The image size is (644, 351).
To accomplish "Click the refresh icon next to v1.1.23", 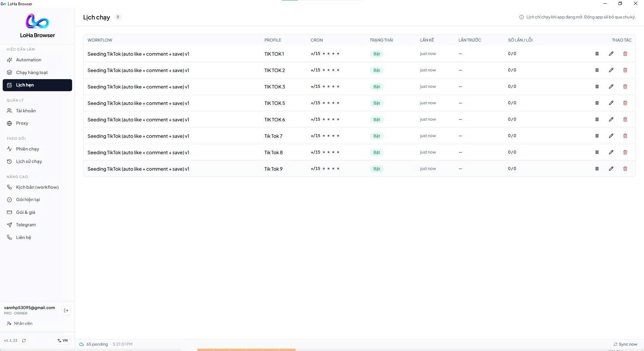I will coord(24,341).
